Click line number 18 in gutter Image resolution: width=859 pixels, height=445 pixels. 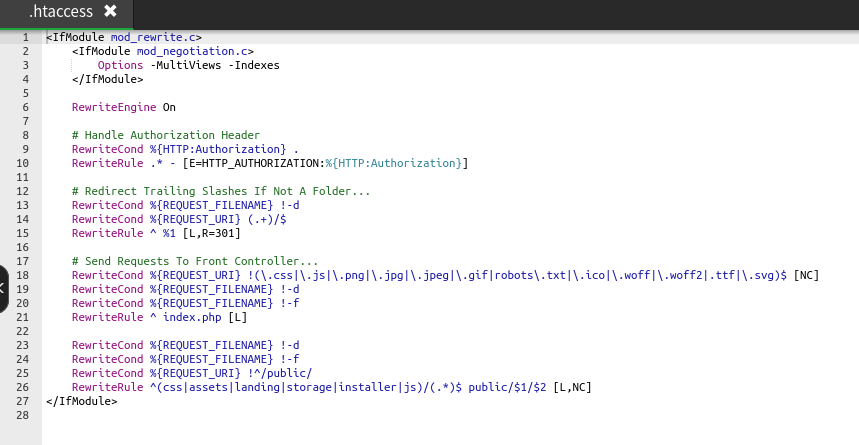22,275
